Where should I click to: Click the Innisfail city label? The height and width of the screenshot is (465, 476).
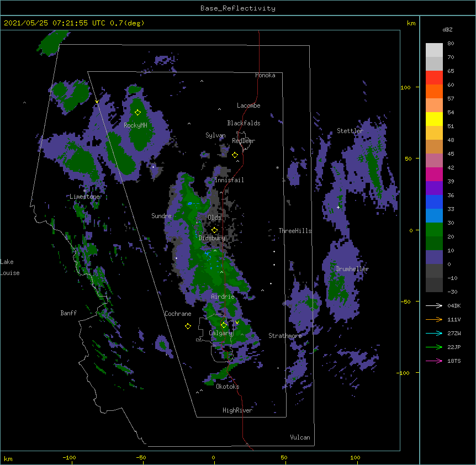coord(229,180)
